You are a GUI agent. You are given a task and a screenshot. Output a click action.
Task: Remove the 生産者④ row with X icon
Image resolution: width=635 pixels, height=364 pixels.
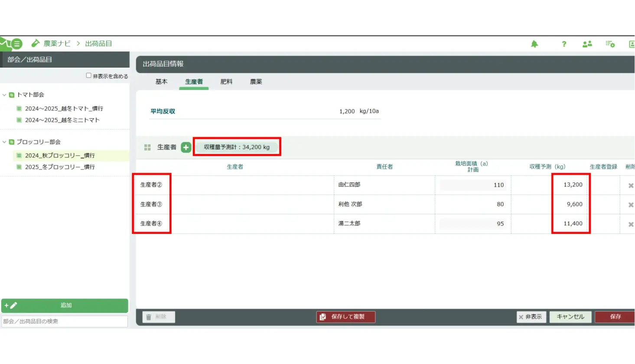pos(631,224)
